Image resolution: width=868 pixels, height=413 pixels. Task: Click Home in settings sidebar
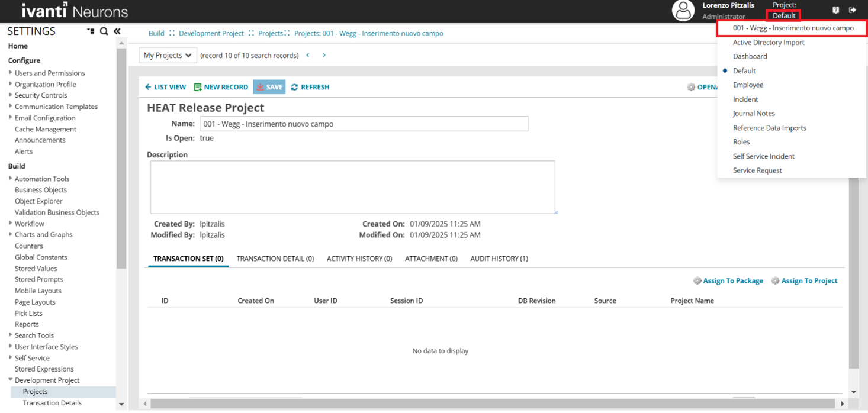18,46
